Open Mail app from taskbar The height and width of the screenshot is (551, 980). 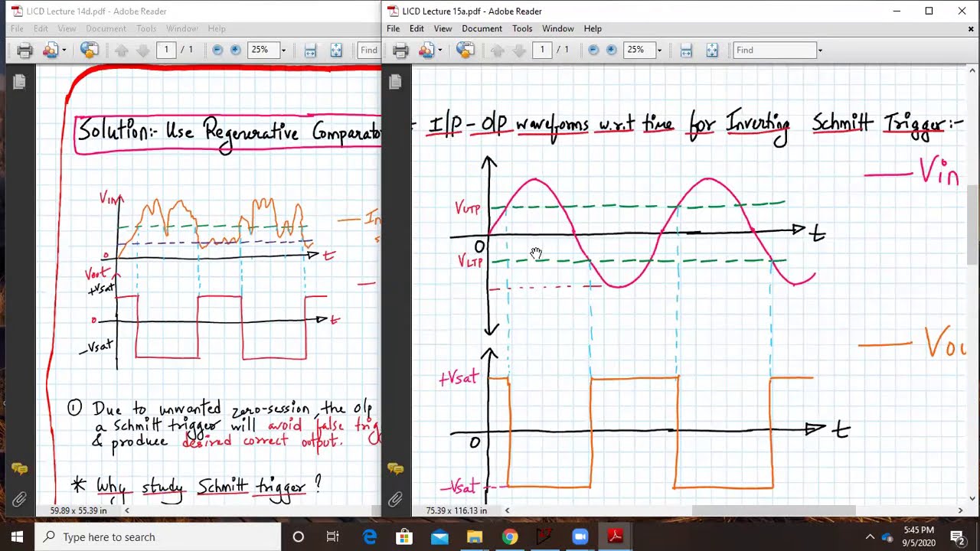(439, 536)
